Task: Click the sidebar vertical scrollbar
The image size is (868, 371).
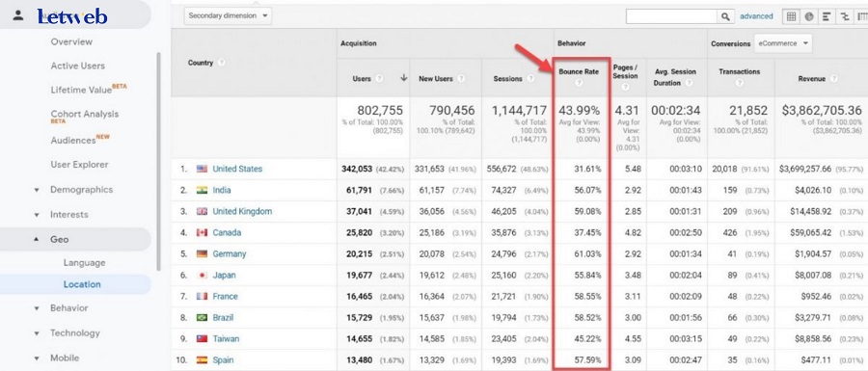Action: (x=158, y=162)
